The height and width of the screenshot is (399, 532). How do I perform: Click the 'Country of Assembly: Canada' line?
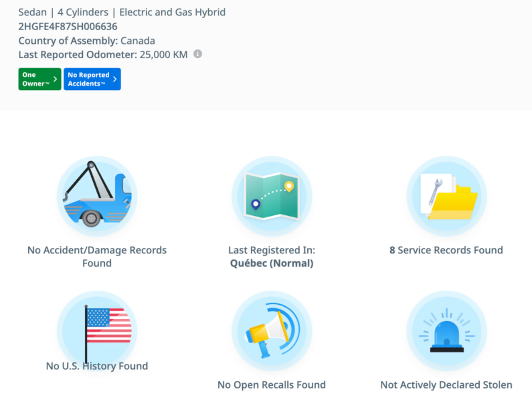[x=86, y=41]
